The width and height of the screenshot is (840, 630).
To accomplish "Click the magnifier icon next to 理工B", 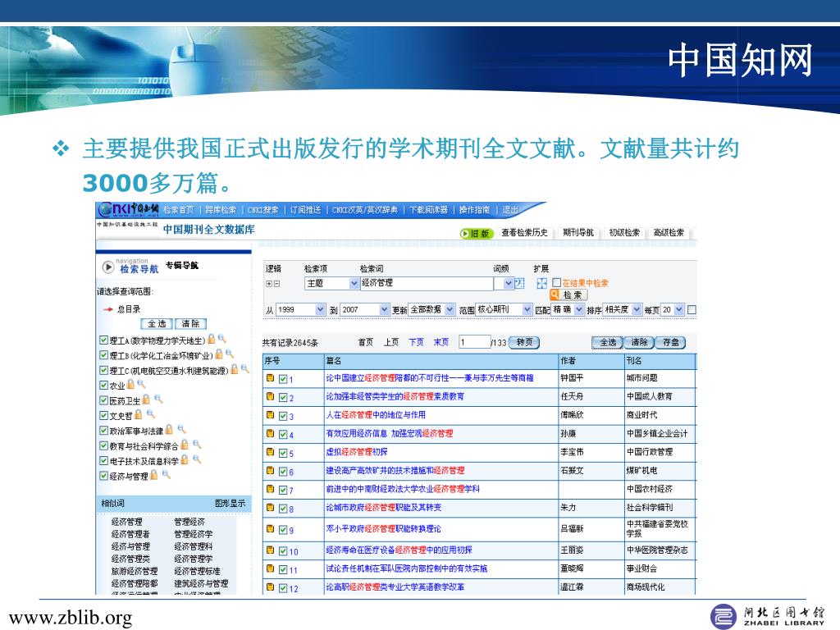I will point(230,354).
